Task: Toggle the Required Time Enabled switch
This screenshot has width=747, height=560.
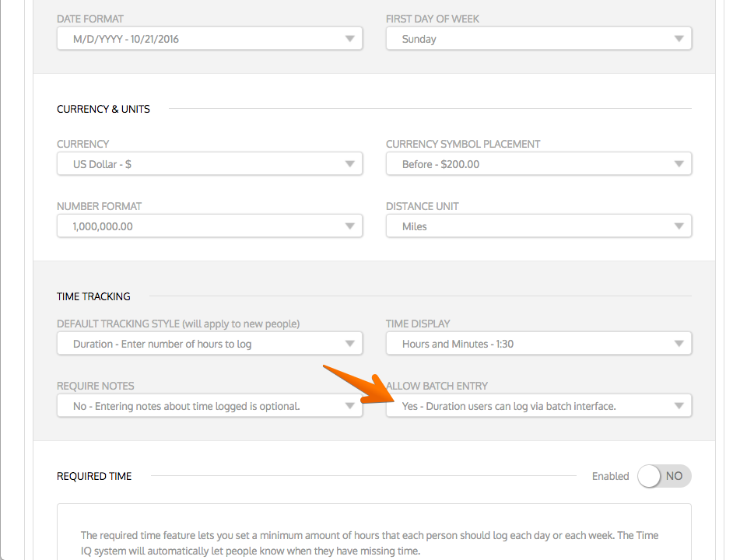Action: coord(664,476)
